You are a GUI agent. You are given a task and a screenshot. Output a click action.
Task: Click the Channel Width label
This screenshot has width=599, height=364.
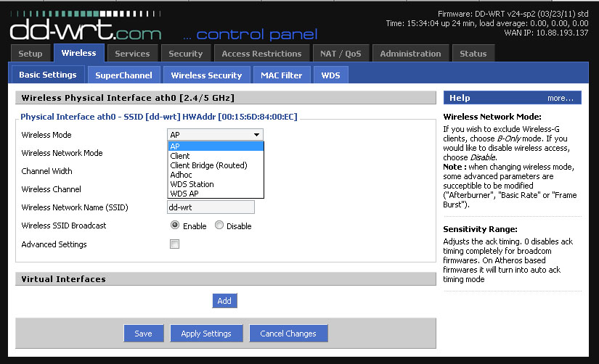click(x=46, y=171)
